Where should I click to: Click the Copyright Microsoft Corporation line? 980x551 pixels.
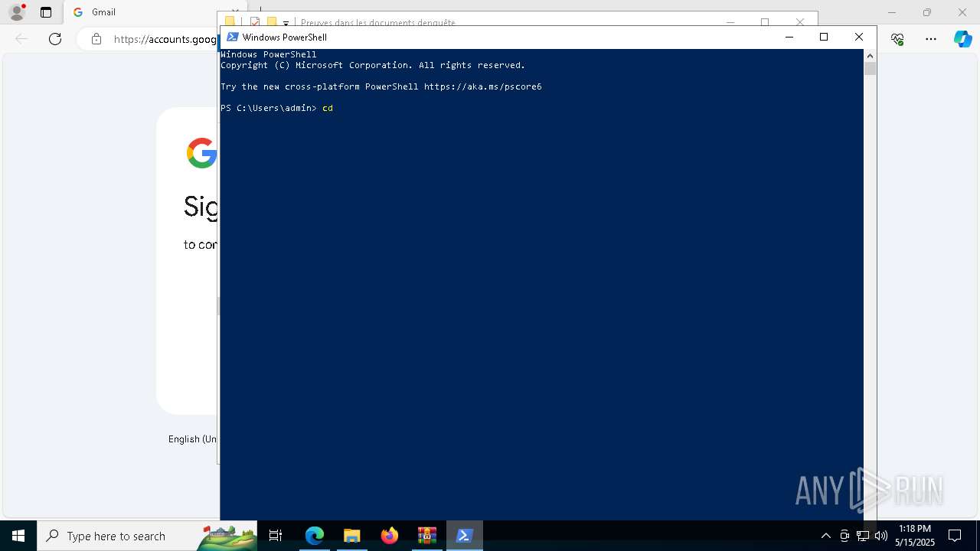click(373, 65)
